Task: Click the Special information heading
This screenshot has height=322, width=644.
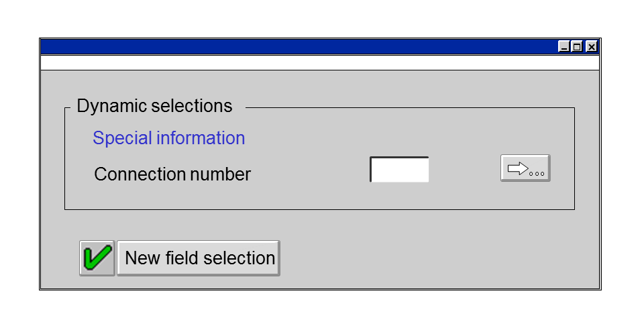Action: [168, 138]
